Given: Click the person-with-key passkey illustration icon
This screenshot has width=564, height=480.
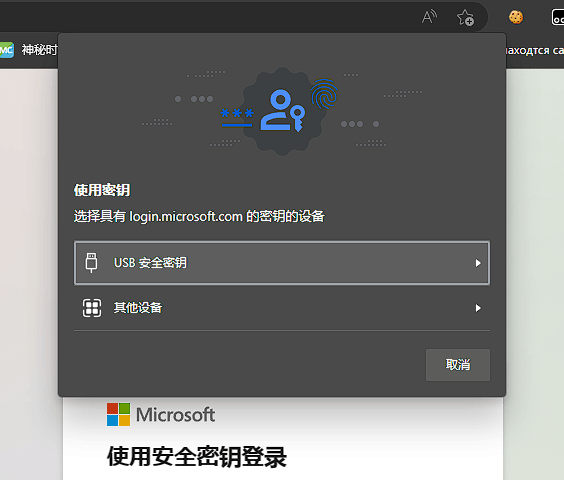Looking at the screenshot, I should point(283,111).
